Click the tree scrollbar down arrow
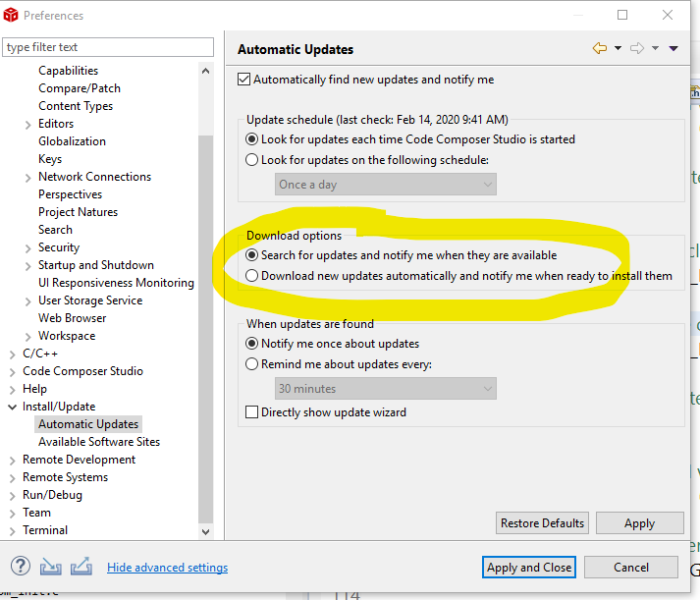 [205, 531]
